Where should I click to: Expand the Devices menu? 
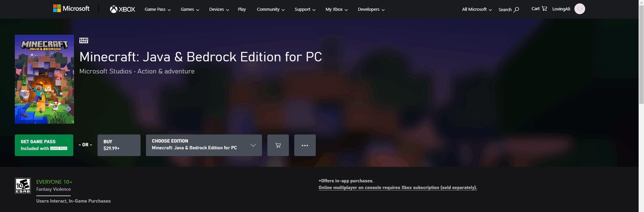[x=219, y=9]
